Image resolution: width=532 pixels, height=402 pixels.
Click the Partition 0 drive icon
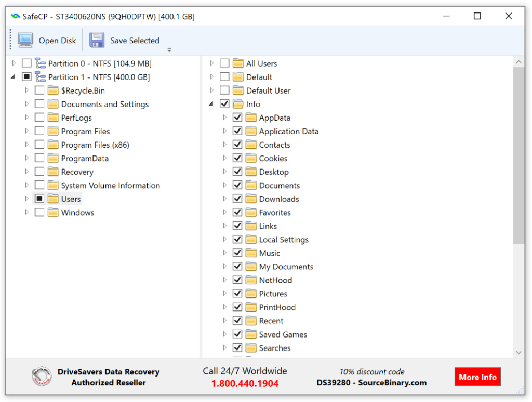tap(41, 63)
